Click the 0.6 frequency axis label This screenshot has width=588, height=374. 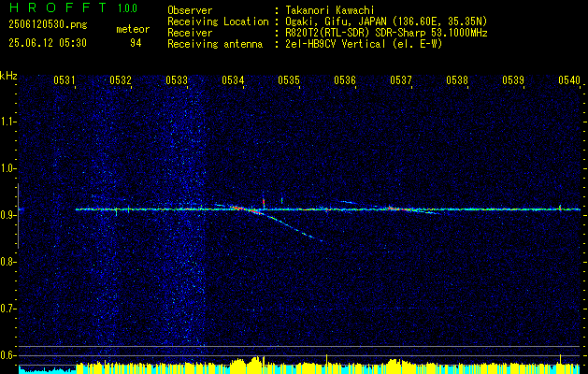pyautogui.click(x=7, y=355)
